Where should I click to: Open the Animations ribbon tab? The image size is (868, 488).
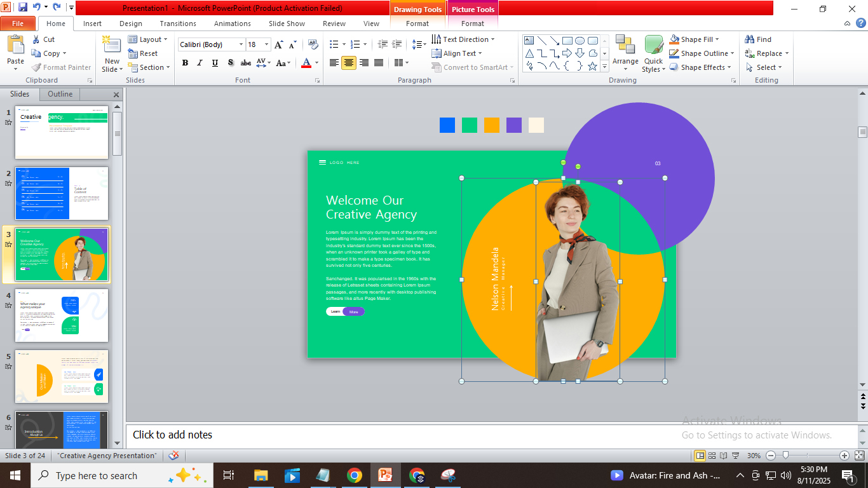click(232, 24)
